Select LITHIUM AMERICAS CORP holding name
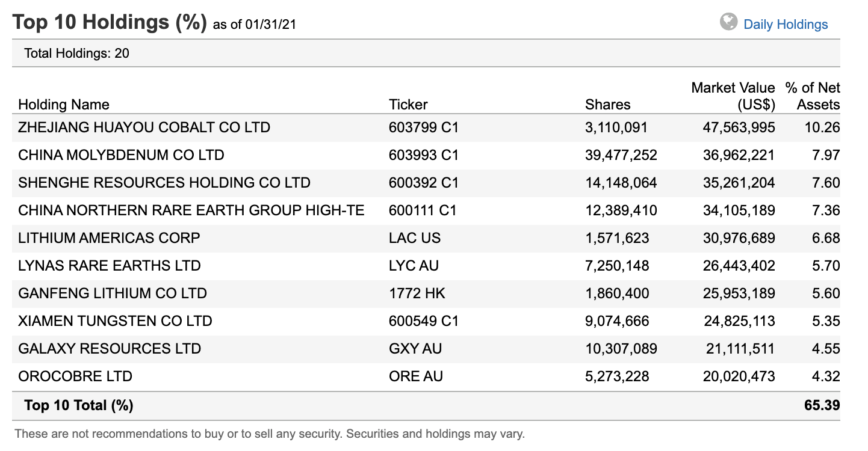 pos(109,238)
